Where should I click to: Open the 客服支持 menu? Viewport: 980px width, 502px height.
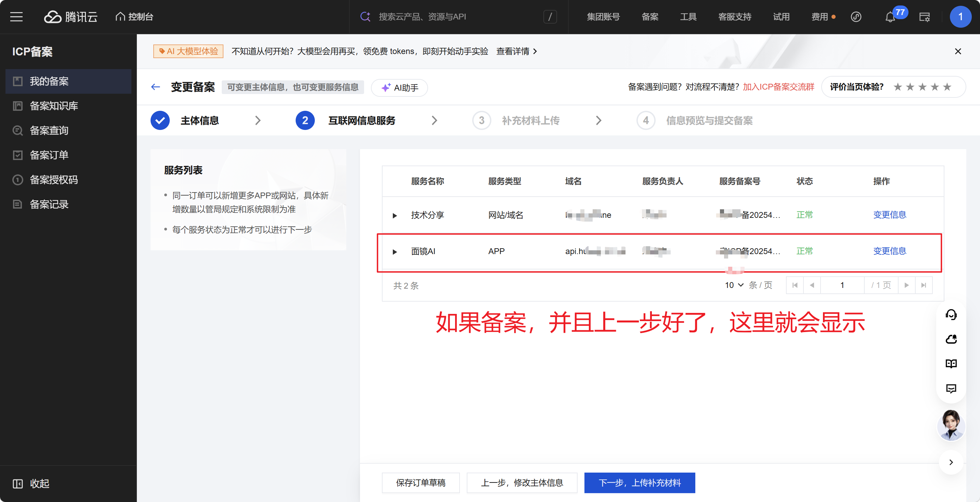tap(735, 17)
